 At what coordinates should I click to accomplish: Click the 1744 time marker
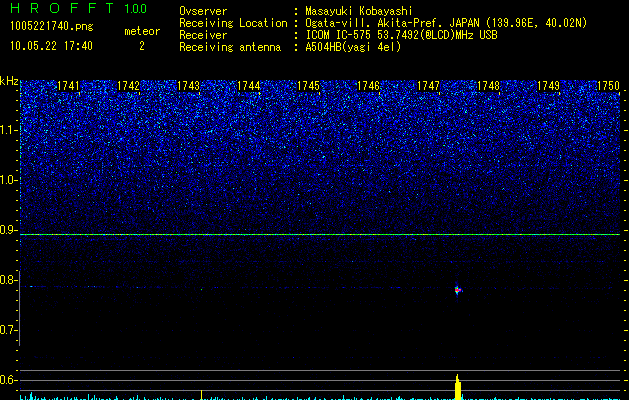pyautogui.click(x=249, y=86)
